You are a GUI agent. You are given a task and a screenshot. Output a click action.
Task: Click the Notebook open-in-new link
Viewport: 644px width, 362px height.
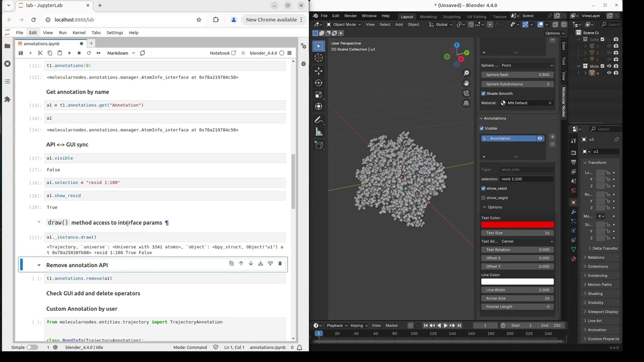click(x=223, y=53)
